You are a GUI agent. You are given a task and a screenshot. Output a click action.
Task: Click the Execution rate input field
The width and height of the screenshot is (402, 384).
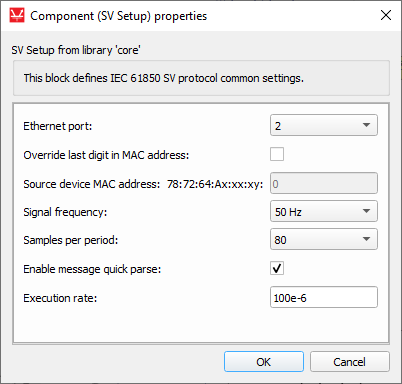[x=324, y=297]
